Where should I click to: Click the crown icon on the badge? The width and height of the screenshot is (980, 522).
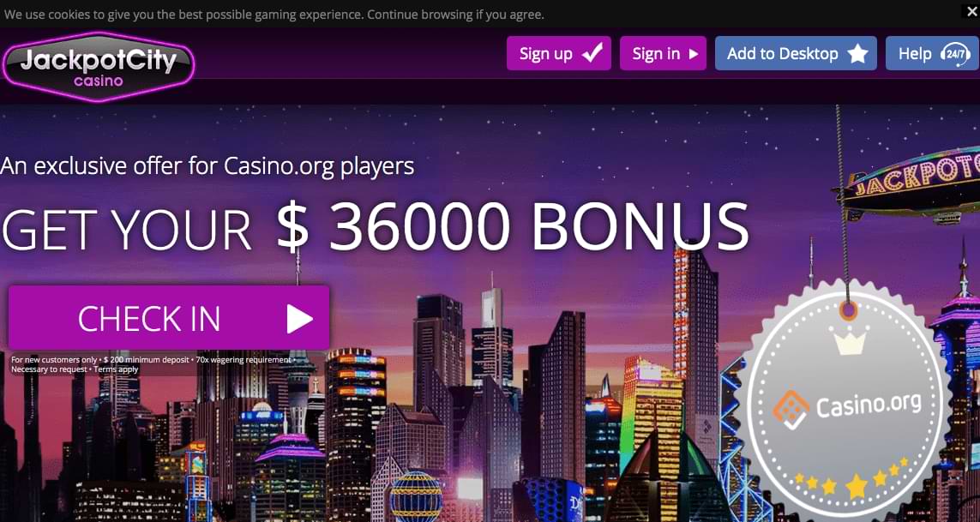[850, 340]
